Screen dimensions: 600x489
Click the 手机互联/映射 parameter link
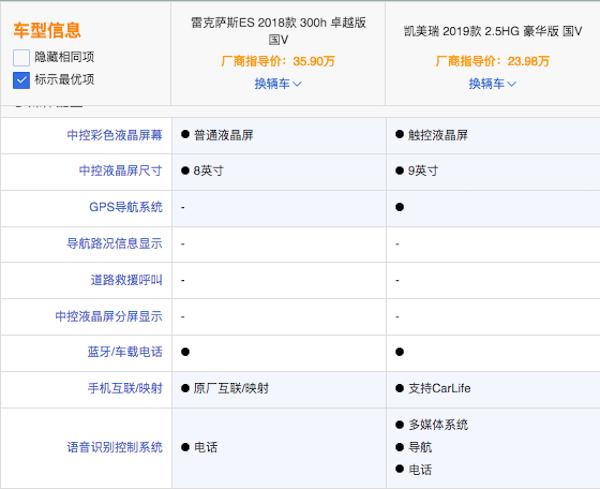[x=125, y=388]
